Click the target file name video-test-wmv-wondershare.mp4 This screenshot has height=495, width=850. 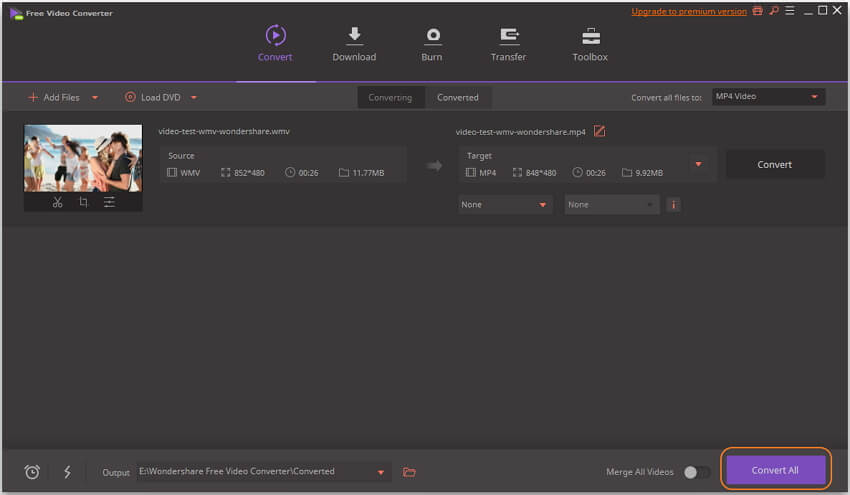click(520, 132)
